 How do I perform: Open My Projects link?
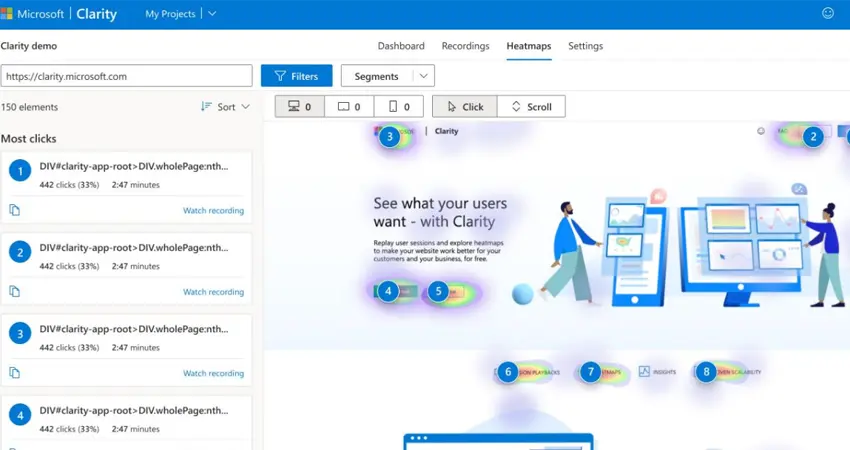coord(170,14)
